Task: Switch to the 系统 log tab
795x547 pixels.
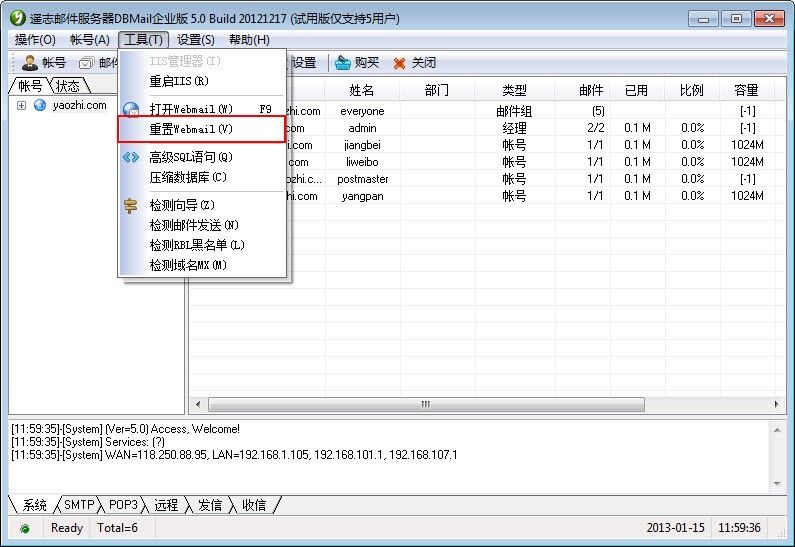Action: (x=34, y=505)
